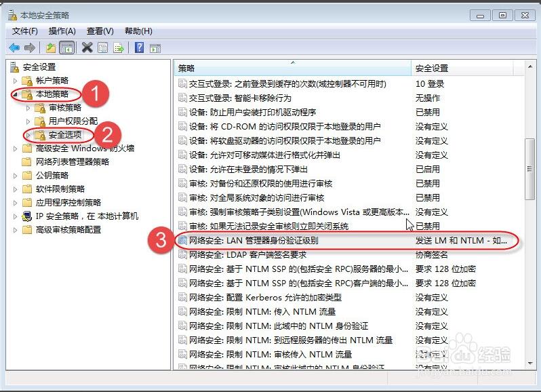Image resolution: width=541 pixels, height=392 pixels.
Task: Click the blue Back arrow in toolbar
Action: pyautogui.click(x=14, y=47)
